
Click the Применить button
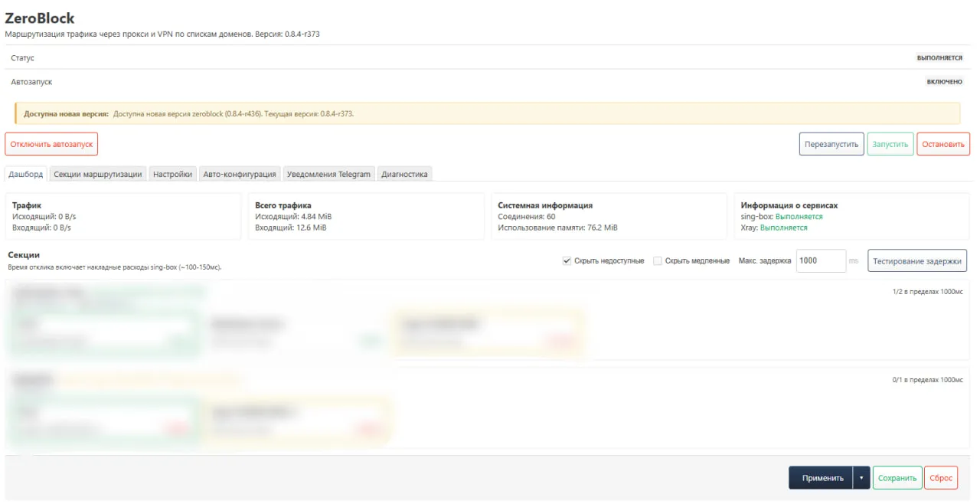point(821,477)
